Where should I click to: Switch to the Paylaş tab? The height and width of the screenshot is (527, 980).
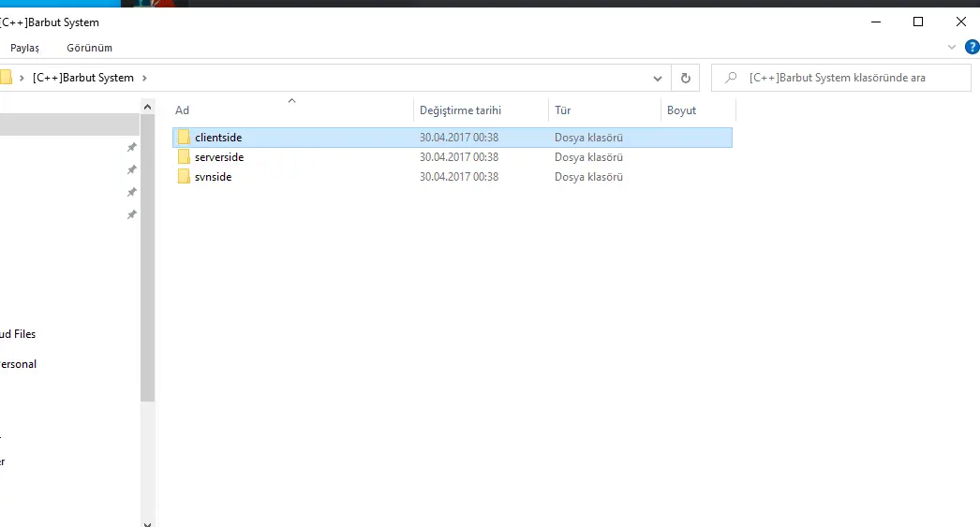pos(24,48)
